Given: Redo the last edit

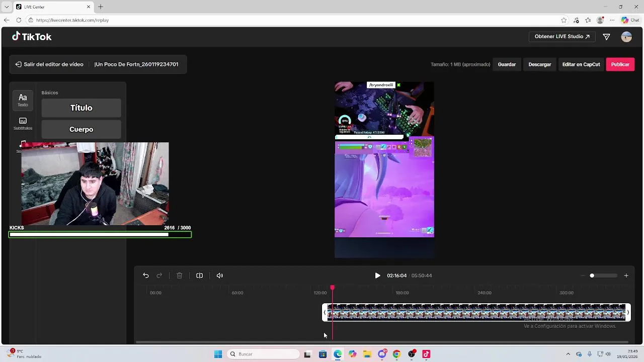Looking at the screenshot, I should click(159, 276).
